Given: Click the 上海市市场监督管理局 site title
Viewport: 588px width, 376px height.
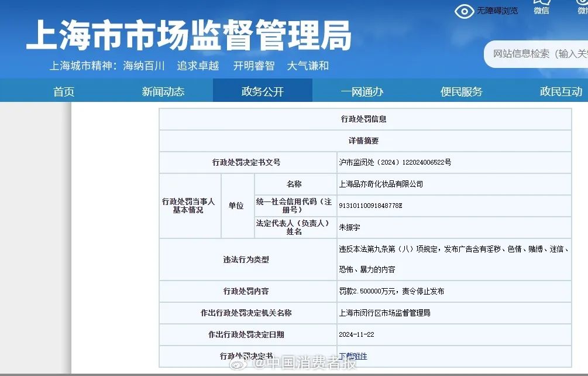Looking at the screenshot, I should [x=188, y=35].
